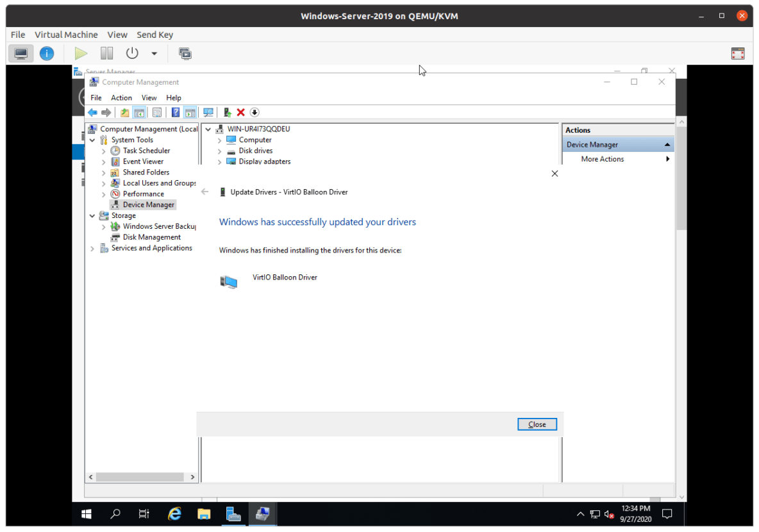759x532 pixels.
Task: Open the shutdown options dropdown arrow
Action: click(154, 53)
